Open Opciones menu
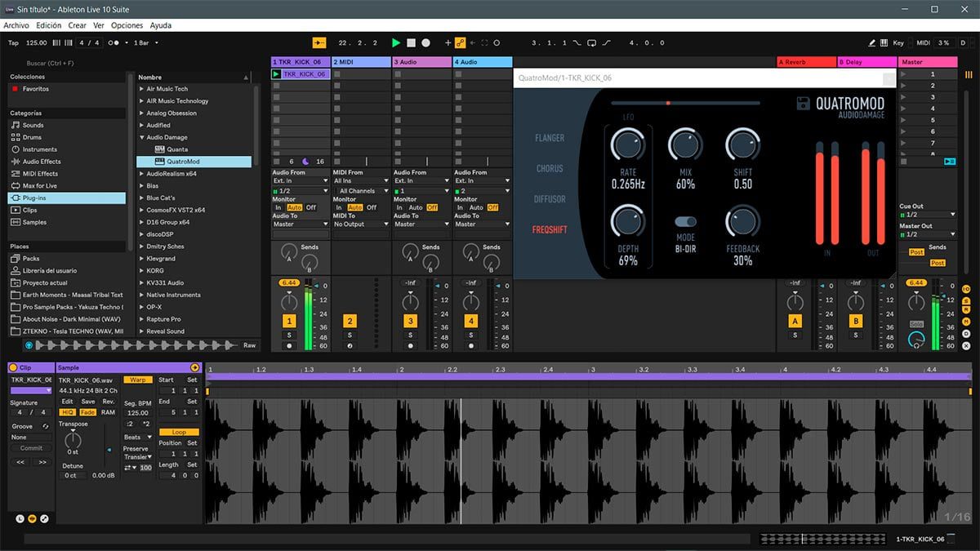The width and height of the screenshot is (980, 551). click(x=127, y=25)
